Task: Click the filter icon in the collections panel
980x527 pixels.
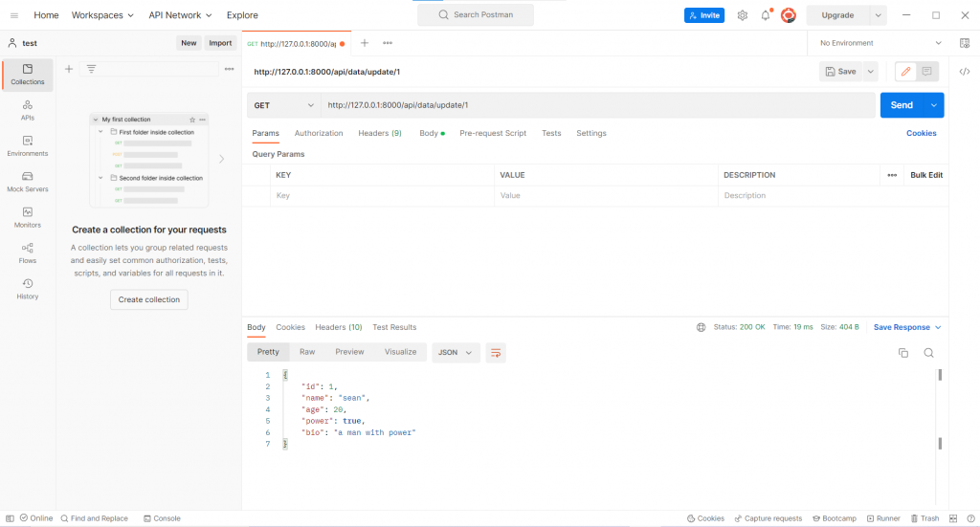Action: click(91, 69)
